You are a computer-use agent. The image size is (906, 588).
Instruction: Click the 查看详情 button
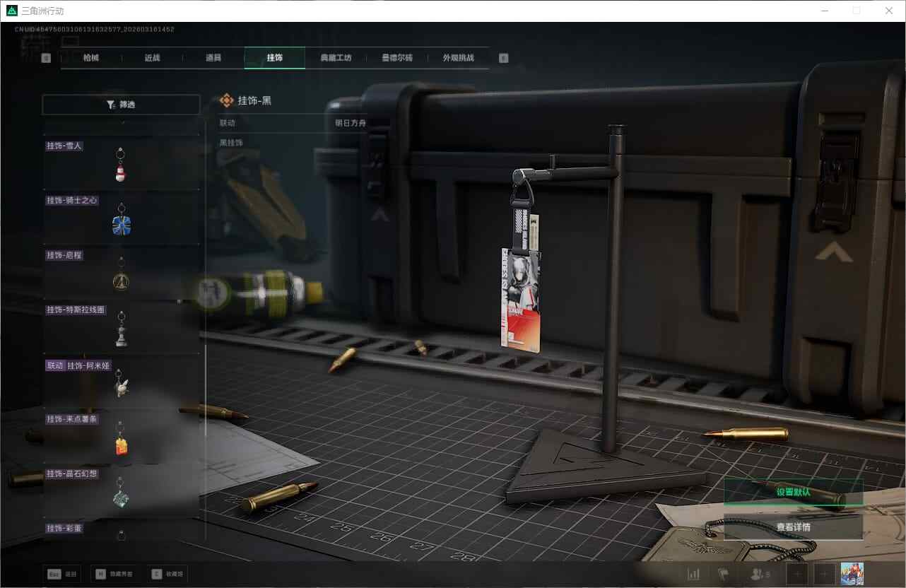(x=793, y=527)
